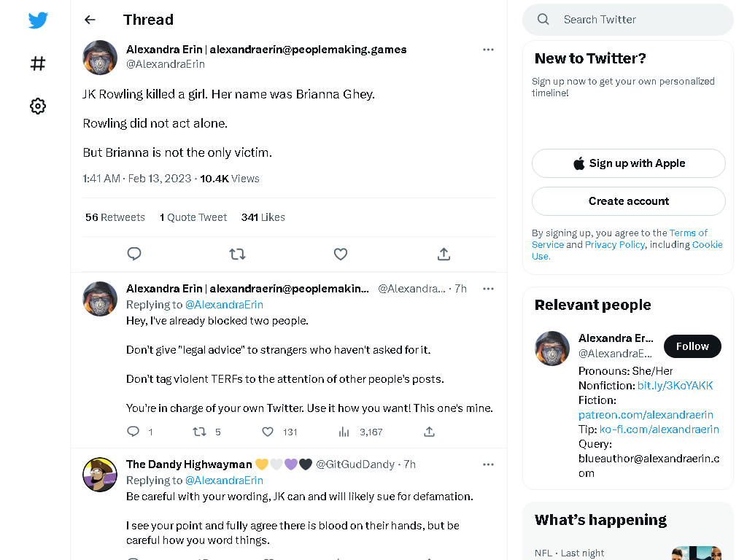This screenshot has height=560, width=747.
Task: Go back using the Thread arrow
Action: point(90,20)
